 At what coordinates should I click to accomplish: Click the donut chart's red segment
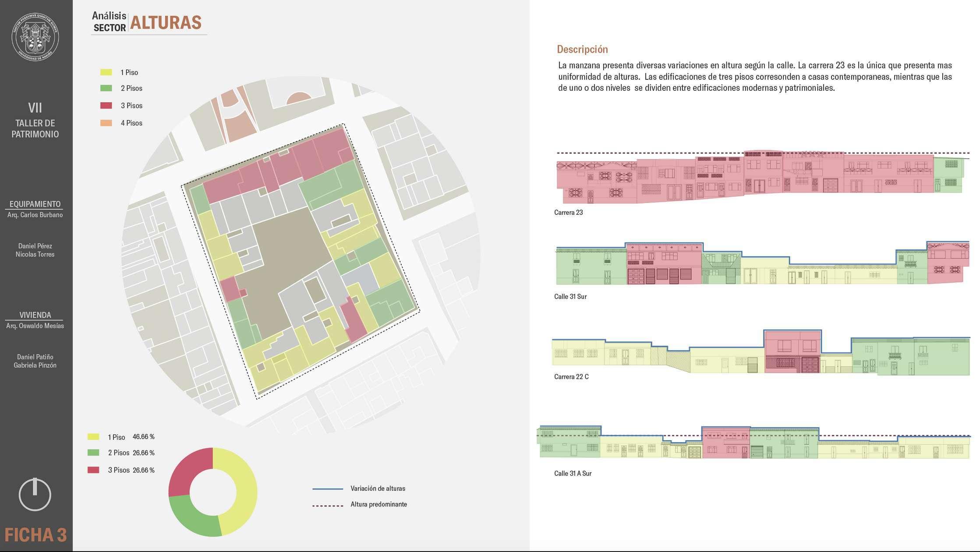pyautogui.click(x=186, y=469)
